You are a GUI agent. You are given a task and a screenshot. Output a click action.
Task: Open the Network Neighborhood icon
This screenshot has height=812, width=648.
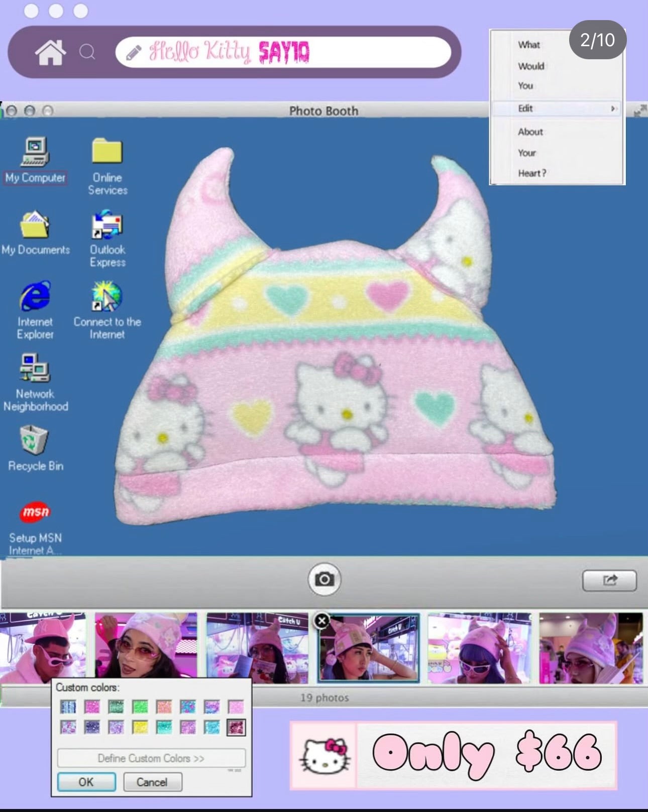tap(35, 383)
